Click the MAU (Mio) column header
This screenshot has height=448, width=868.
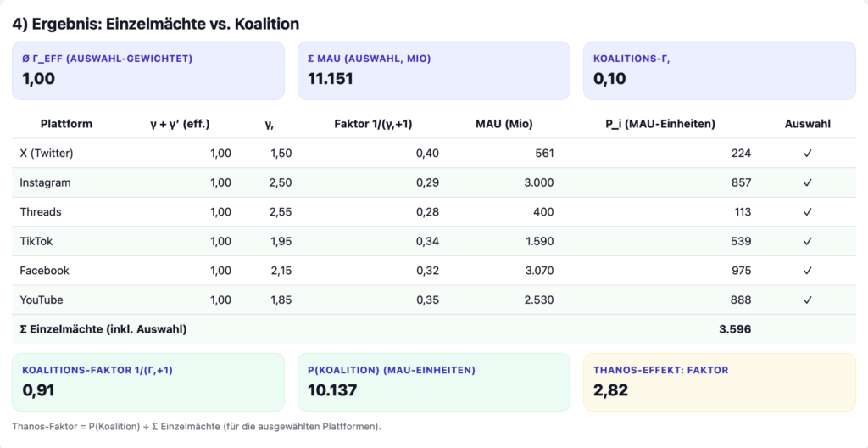tap(504, 124)
